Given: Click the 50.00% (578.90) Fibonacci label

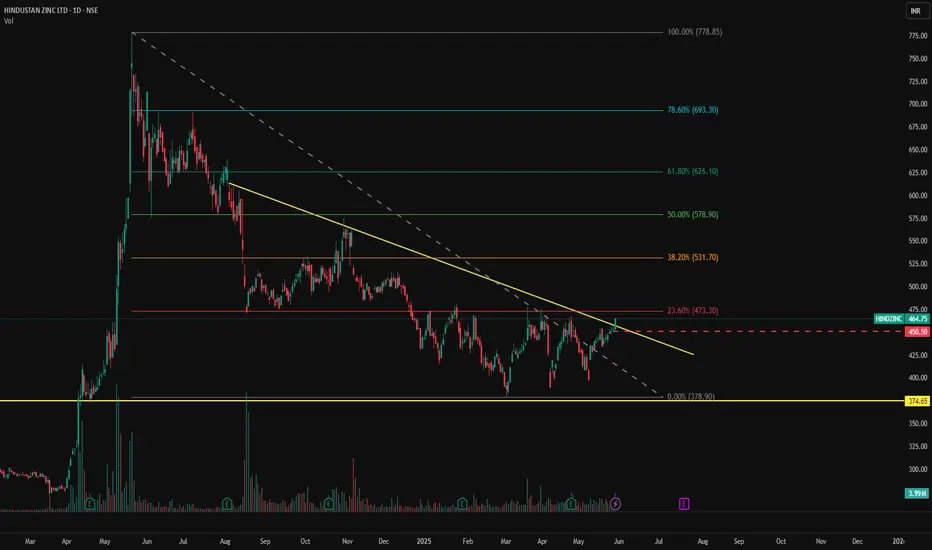Looking at the screenshot, I should coord(692,215).
